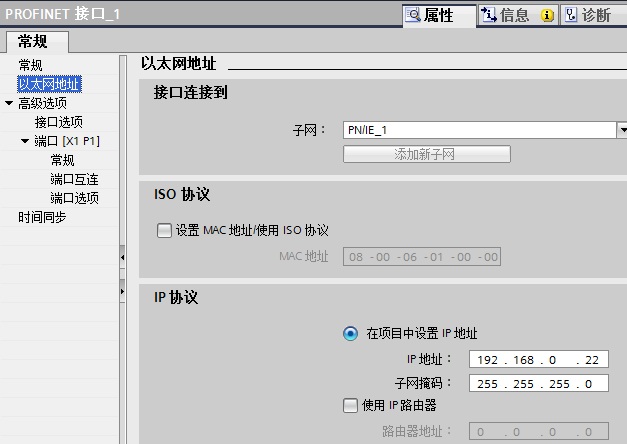The width and height of the screenshot is (627, 444).
Task: Click the 子网掩码 field 255.255.255.0
Action: point(539,383)
